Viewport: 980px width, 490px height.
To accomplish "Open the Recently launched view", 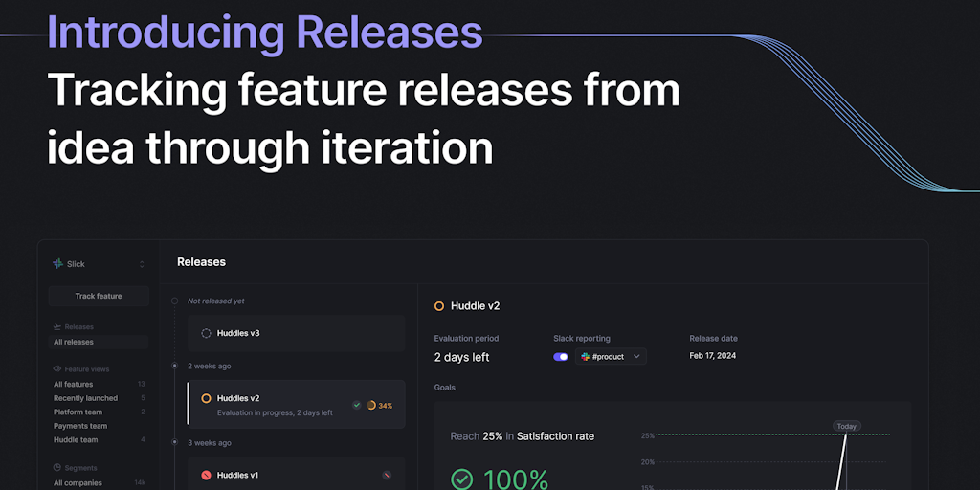I will click(85, 398).
